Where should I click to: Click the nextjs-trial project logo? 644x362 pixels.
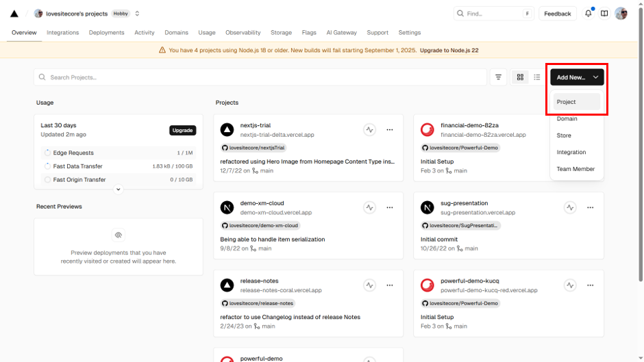click(227, 130)
